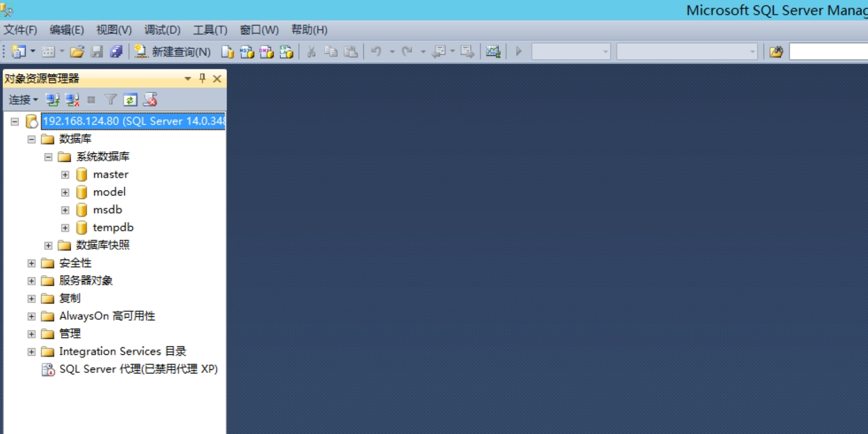This screenshot has height=434, width=868.
Task: Select the SQL Server 代理 node
Action: 138,369
